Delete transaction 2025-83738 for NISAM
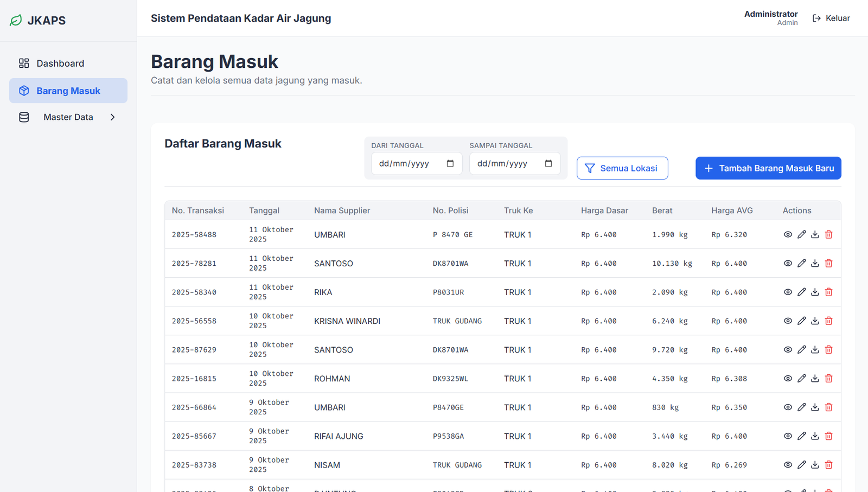 (828, 464)
